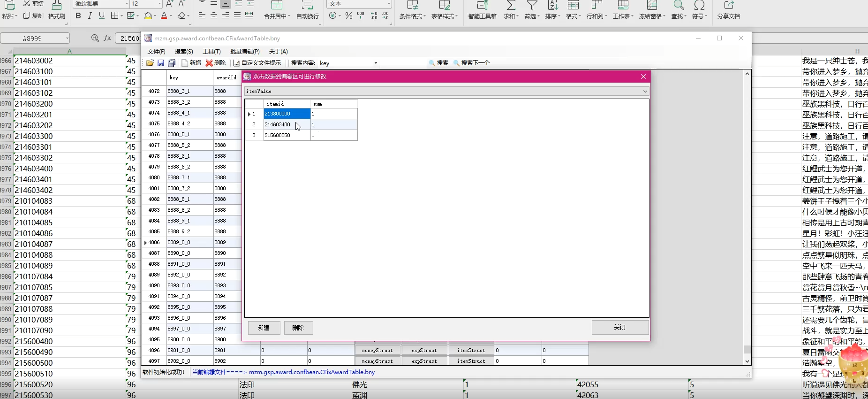Click moneyStruct button in row 4097
This screenshot has width=868, height=399.
[377, 361]
